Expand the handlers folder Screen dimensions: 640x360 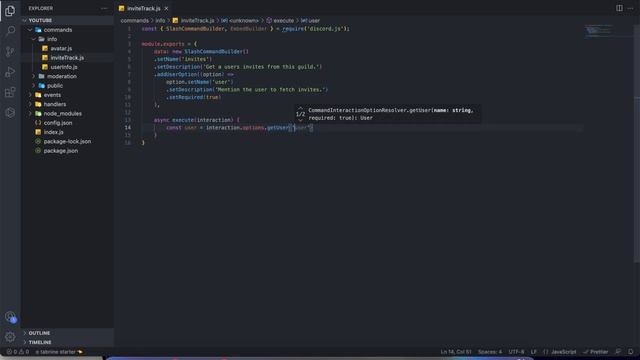(x=67, y=104)
